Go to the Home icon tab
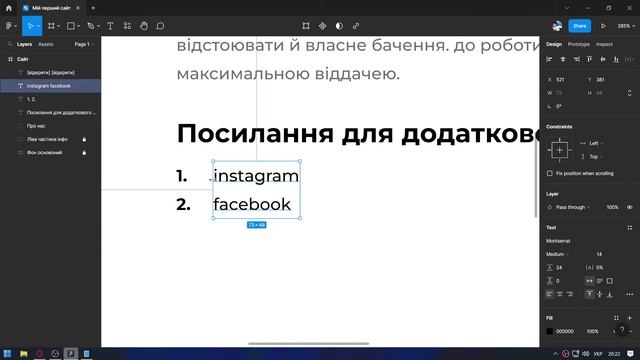Screen dimensions: 640x360 click(x=9, y=8)
